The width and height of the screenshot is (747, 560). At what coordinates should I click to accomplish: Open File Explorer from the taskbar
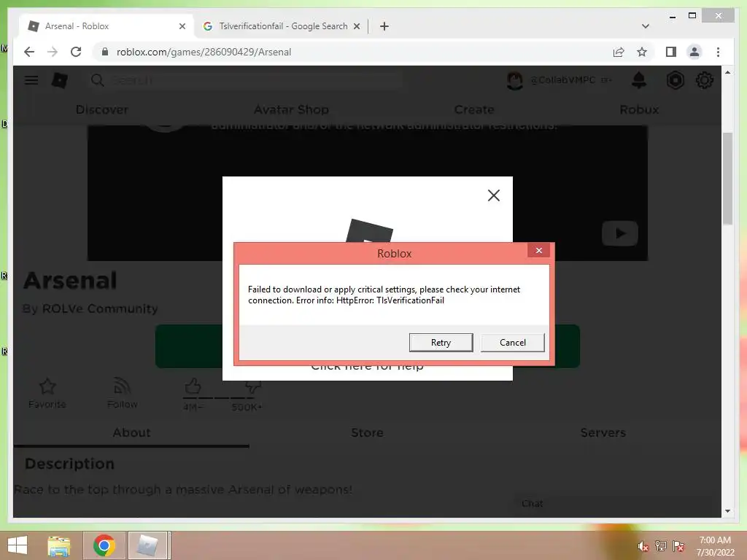tap(59, 545)
